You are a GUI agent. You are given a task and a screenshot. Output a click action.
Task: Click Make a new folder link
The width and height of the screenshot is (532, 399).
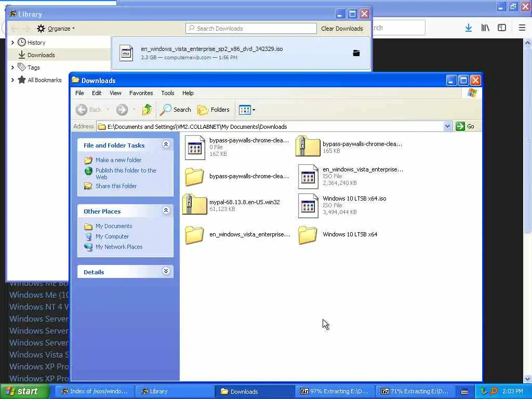click(118, 160)
